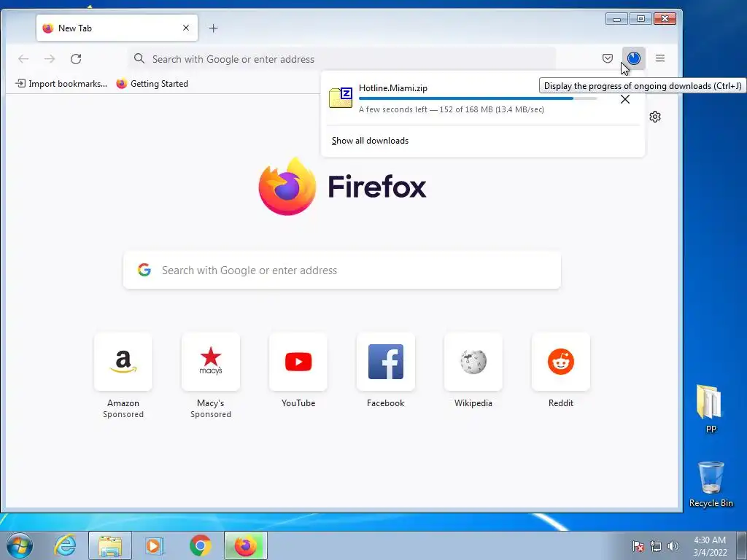Click Import bookmarks in bookmarks toolbar
Screen dimensions: 747x560
tap(61, 84)
